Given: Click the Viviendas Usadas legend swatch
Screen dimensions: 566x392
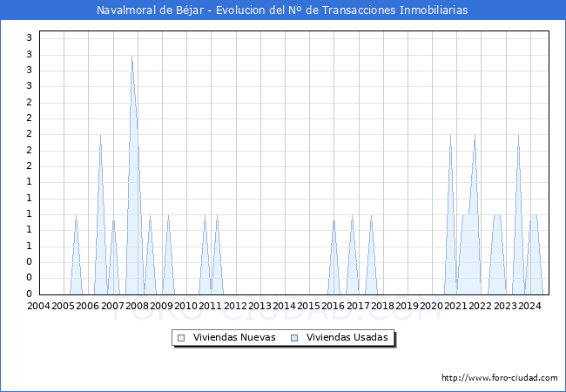Looking at the screenshot, I should (294, 338).
